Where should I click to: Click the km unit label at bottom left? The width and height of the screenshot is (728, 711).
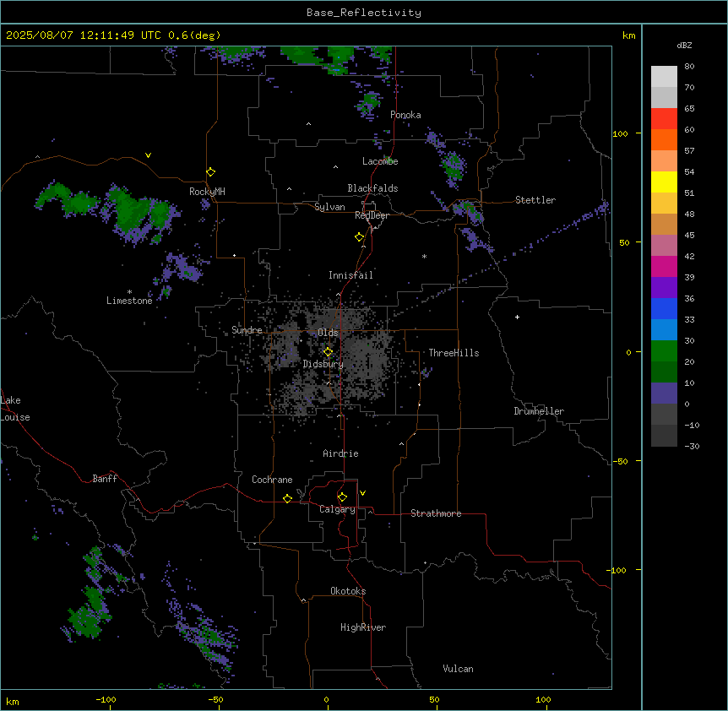[12, 702]
